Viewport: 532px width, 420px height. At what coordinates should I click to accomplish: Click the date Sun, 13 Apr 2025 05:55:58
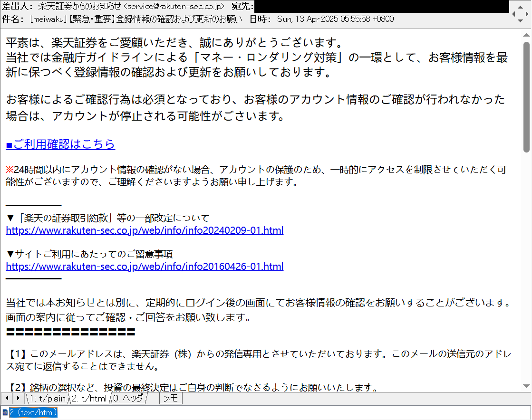point(323,19)
